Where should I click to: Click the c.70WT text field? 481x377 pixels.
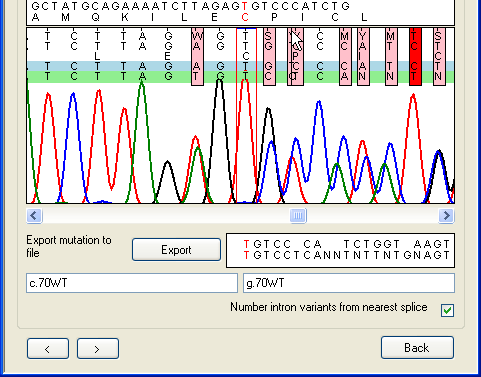coord(132,283)
